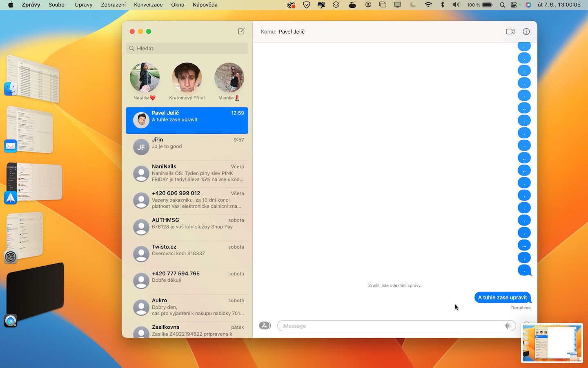
Task: Open the monitor-with-flag icon in menu bar
Action: (x=321, y=5)
